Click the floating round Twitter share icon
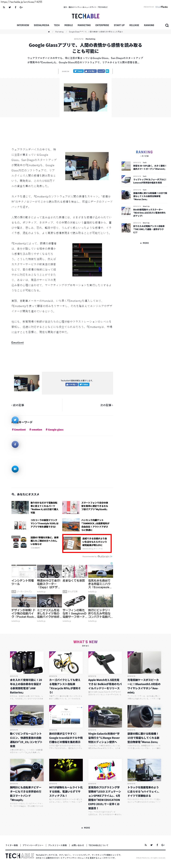The image size is (171, 868). point(15,420)
